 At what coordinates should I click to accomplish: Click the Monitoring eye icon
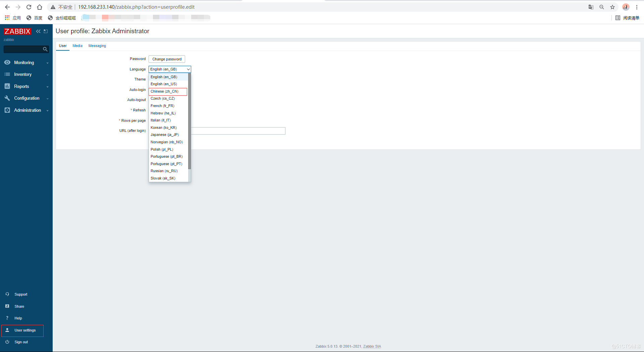(x=7, y=62)
